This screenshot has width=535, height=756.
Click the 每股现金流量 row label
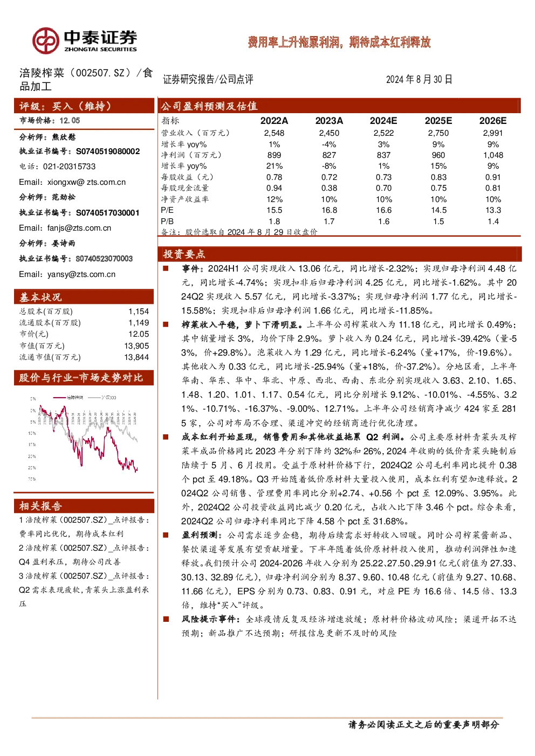[184, 188]
